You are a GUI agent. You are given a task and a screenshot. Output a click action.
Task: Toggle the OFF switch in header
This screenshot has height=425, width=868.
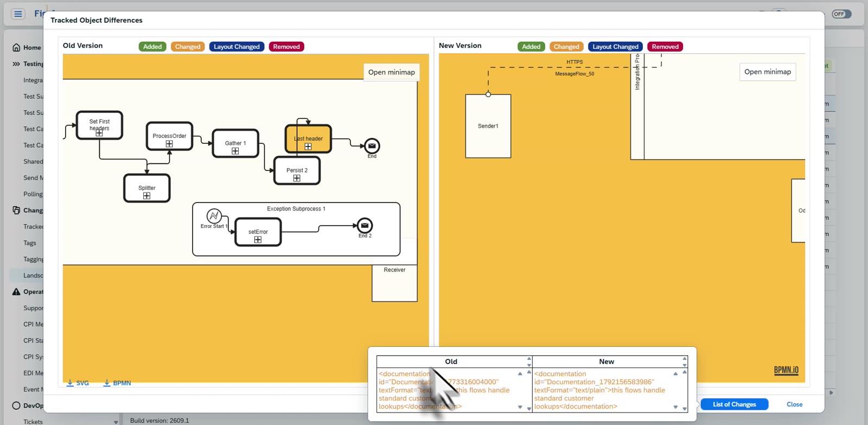pyautogui.click(x=841, y=14)
